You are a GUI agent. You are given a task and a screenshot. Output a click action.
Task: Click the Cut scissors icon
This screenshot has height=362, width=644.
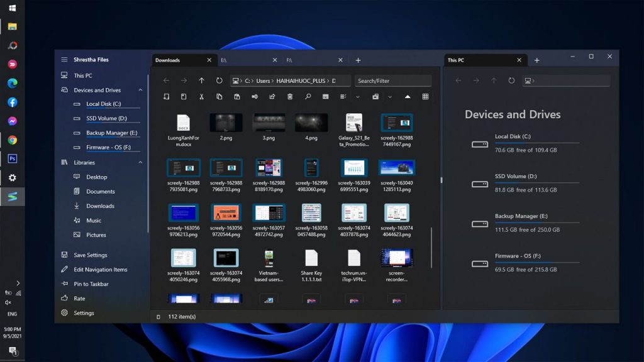tap(202, 96)
